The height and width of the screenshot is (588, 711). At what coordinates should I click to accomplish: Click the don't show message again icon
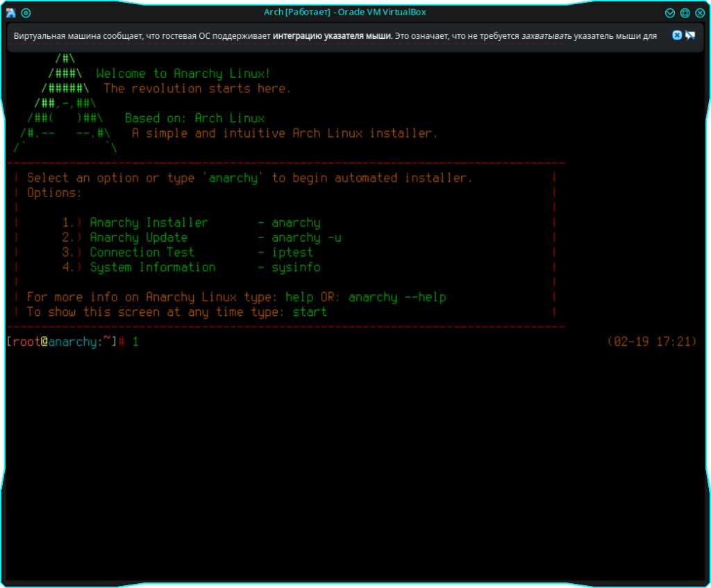(690, 35)
